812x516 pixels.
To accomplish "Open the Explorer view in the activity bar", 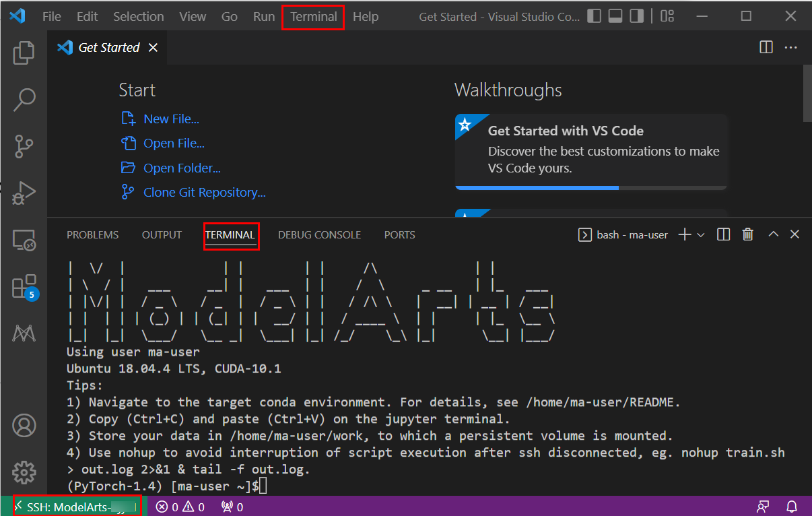I will click(x=24, y=53).
